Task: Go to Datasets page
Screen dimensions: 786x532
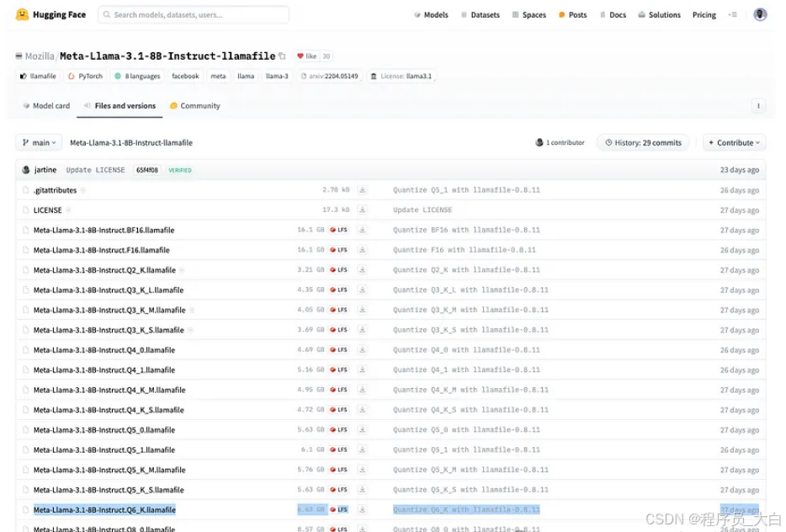Action: point(481,15)
